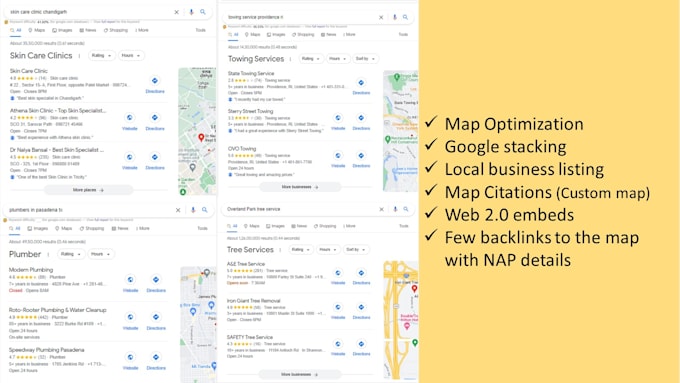680x383 pixels.
Task: Open more options beside Tree Services heading
Action: [x=280, y=250]
